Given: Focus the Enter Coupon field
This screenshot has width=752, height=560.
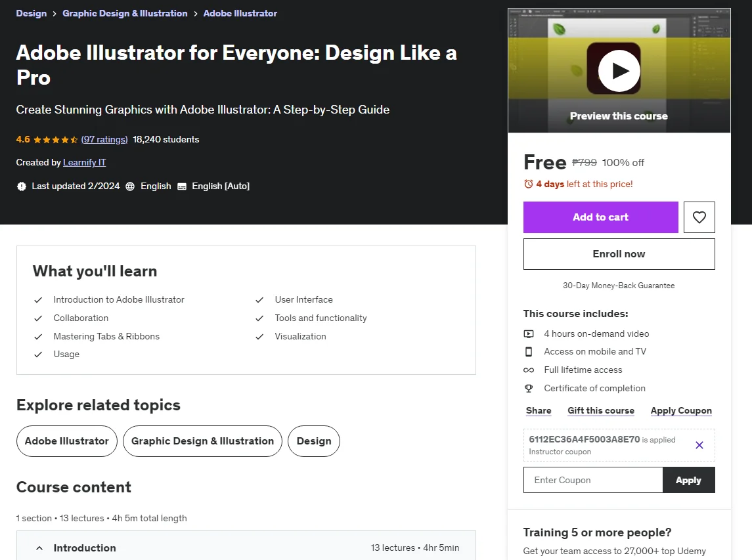Looking at the screenshot, I should click(x=593, y=480).
